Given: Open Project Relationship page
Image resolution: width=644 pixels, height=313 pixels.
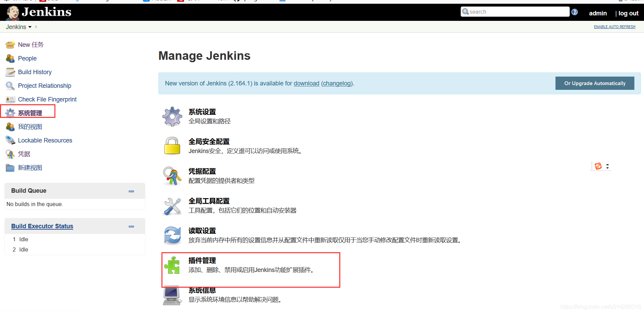Looking at the screenshot, I should click(x=44, y=86).
